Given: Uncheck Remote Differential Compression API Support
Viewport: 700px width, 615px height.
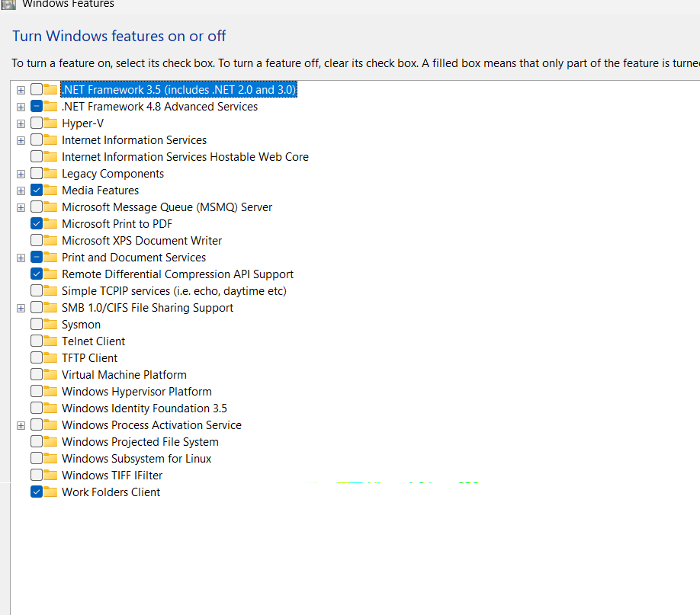Looking at the screenshot, I should pos(37,274).
